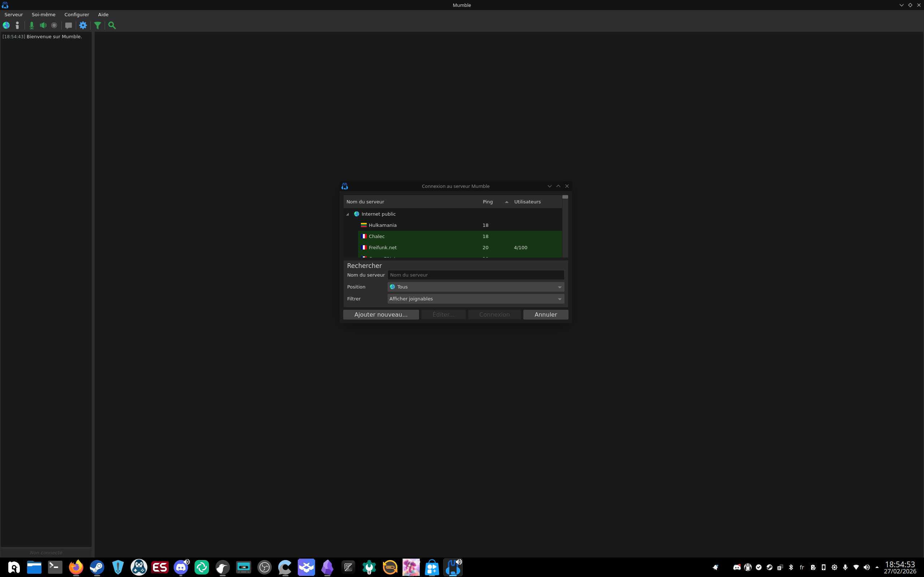Toggle the green funnel filter icon

pos(98,25)
